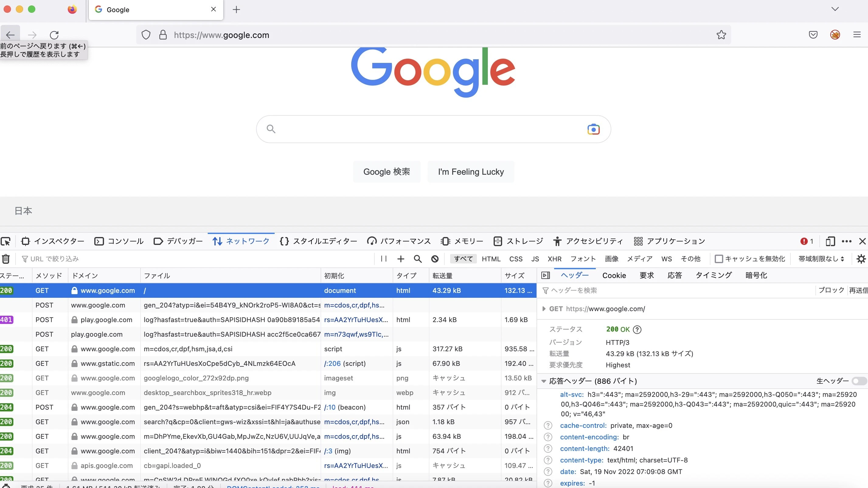Bookmark this page with the star icon
This screenshot has width=868, height=488.
[721, 35]
